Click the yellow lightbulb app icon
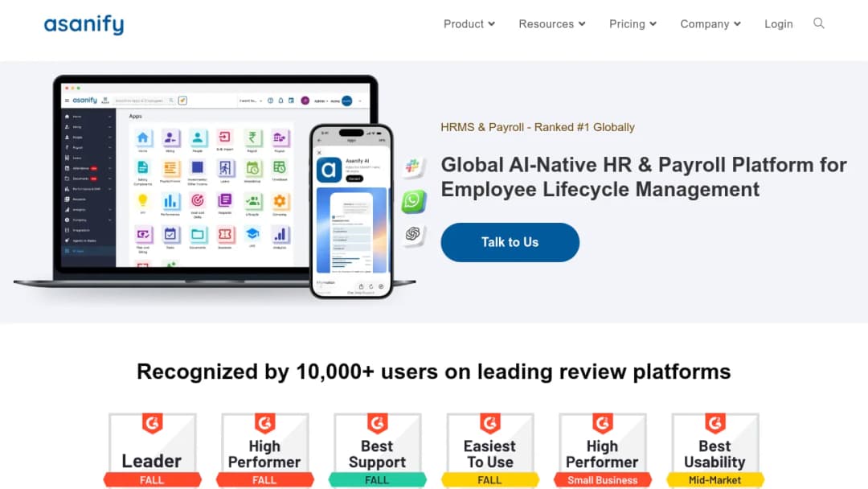868x489 pixels. [143, 200]
